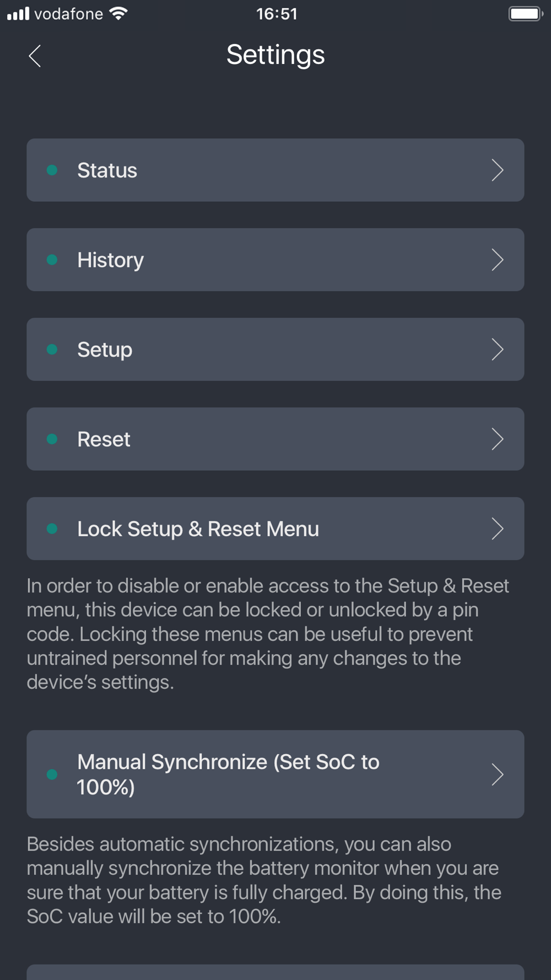Open Lock Setup & Reset Menu chevron
Viewport: 551px width, 980px height.
coord(498,529)
